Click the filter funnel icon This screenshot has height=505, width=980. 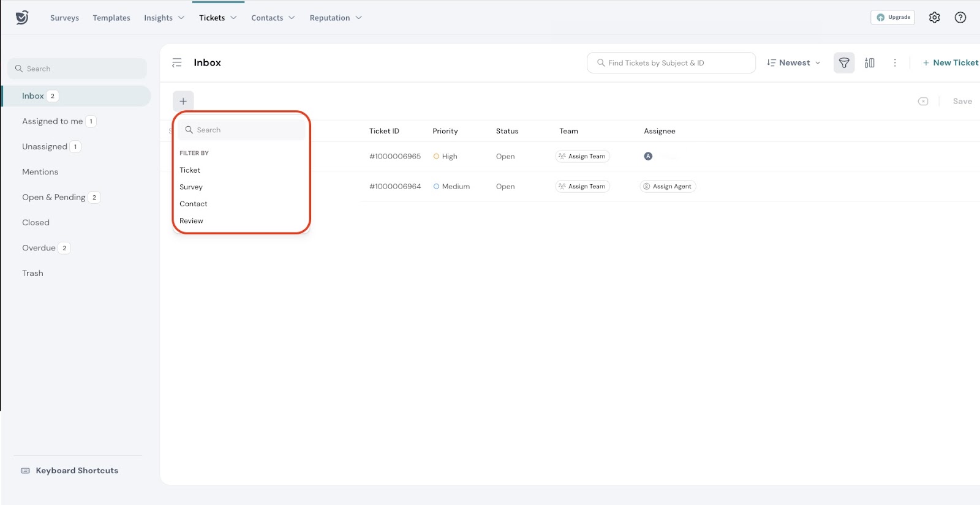click(x=843, y=62)
